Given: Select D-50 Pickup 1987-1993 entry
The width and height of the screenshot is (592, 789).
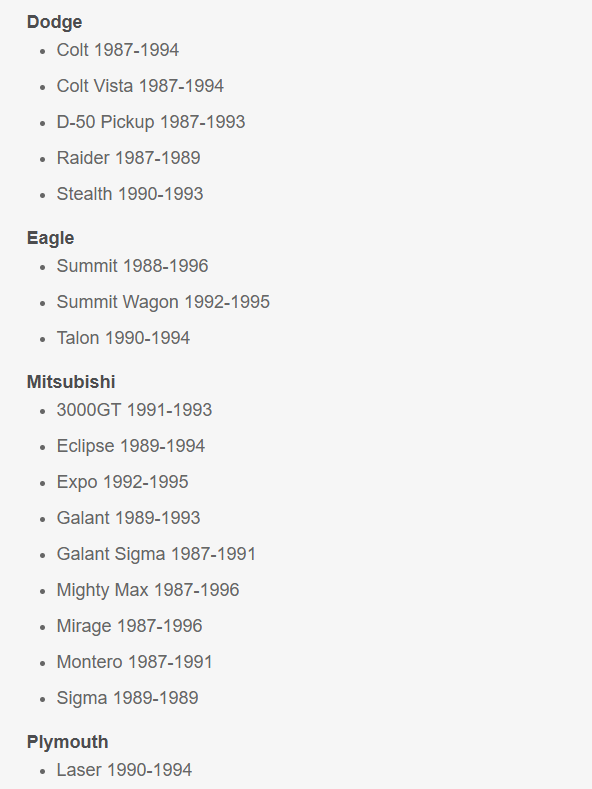Looking at the screenshot, I should coord(151,122).
